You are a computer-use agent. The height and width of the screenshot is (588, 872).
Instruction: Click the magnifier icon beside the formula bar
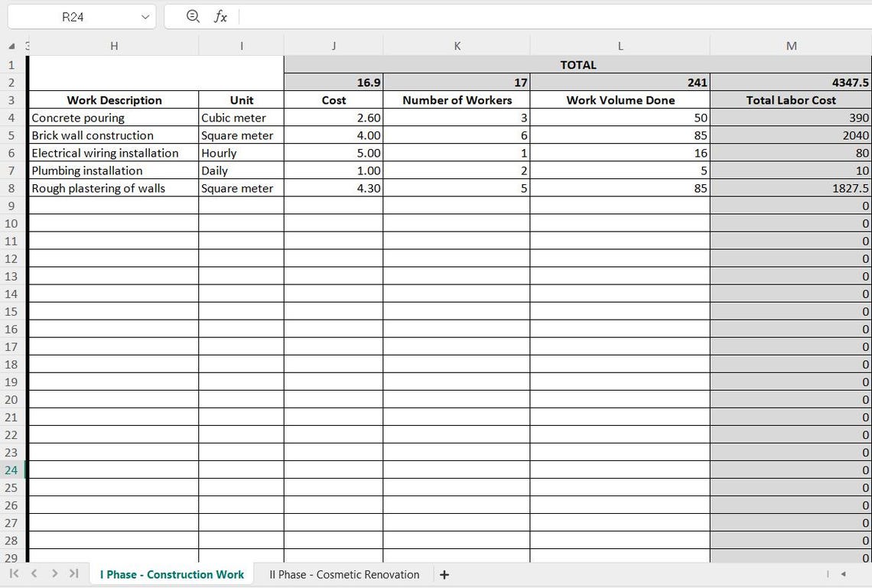pos(192,16)
